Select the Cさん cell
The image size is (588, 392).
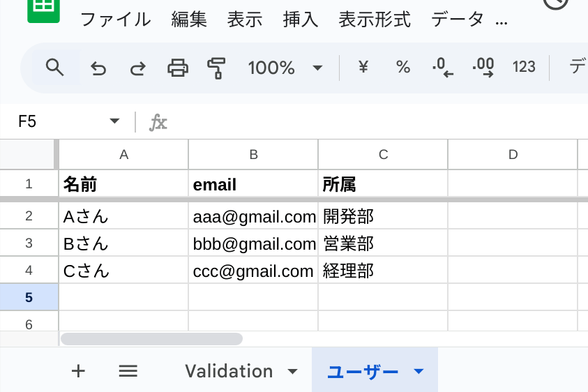[123, 271]
